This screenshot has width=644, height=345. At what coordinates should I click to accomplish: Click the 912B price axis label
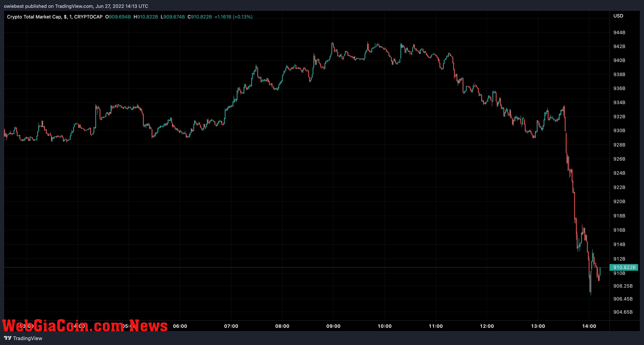click(619, 259)
